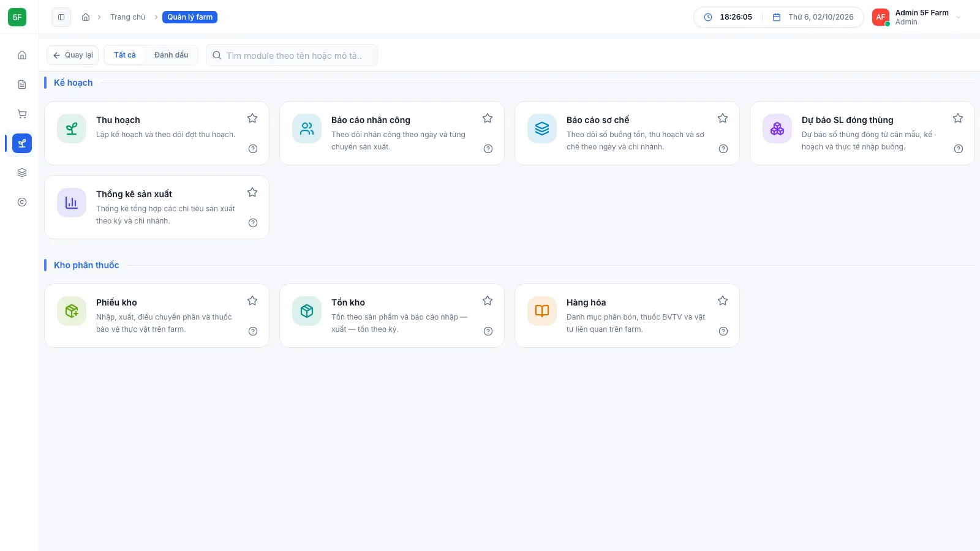Open help icon on Thống kê sản xuất
Image resolution: width=980 pixels, height=551 pixels.
[253, 223]
